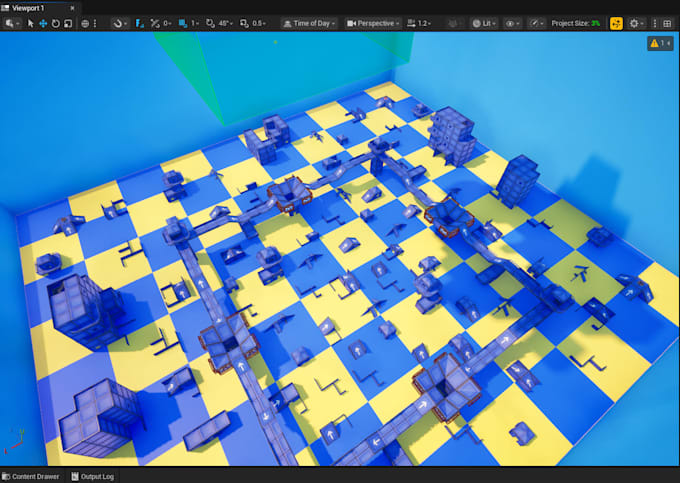
Task: Activate the Rotate tool
Action: (x=56, y=23)
